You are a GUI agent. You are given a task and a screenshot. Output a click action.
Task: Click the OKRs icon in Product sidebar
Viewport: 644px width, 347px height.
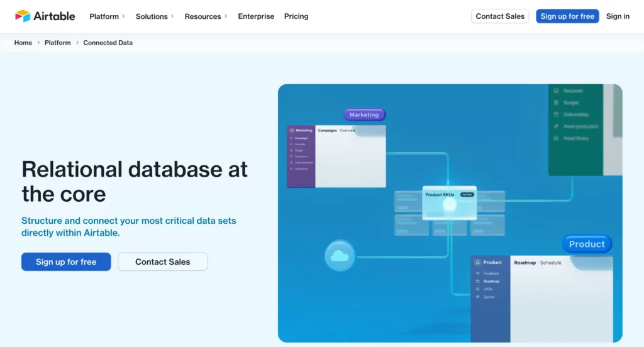[478, 289]
